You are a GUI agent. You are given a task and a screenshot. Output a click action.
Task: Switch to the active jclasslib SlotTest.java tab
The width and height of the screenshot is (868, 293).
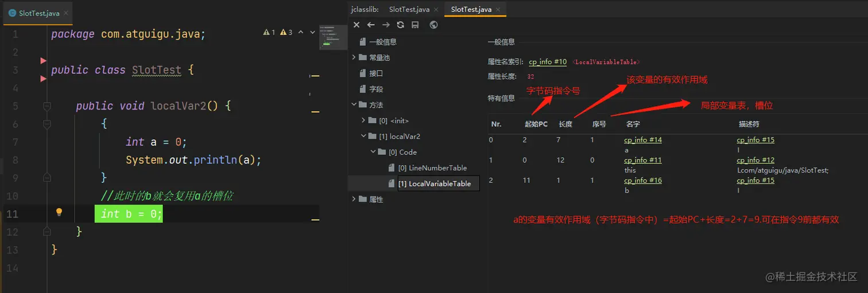click(471, 9)
